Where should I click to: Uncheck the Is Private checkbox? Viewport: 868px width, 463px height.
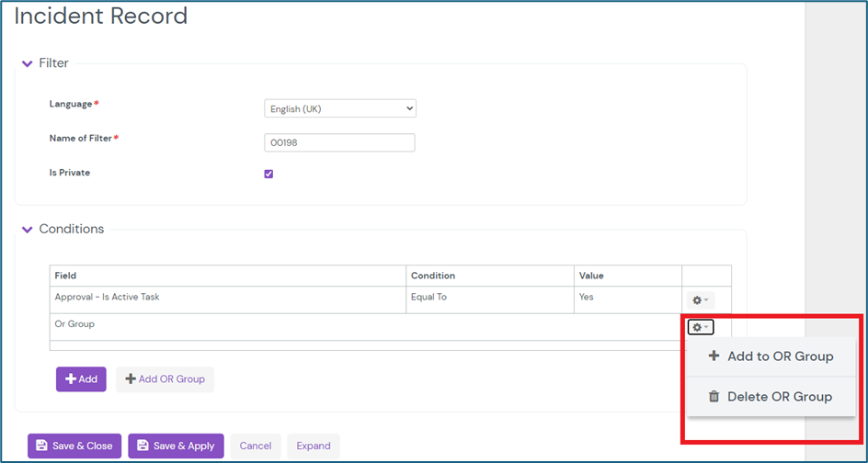[268, 174]
